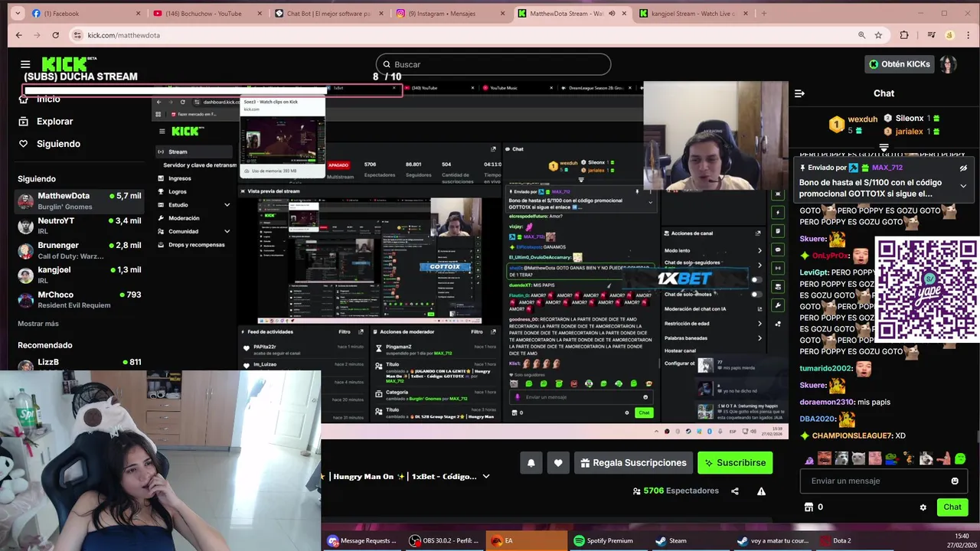Screen dimensions: 980x551
Task: Open a new browser tab
Action: 763,13
